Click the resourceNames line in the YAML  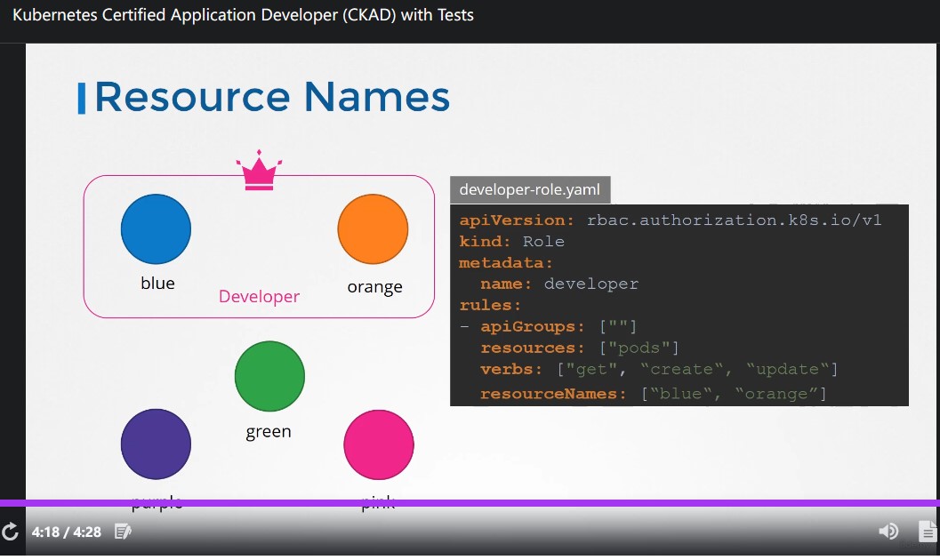click(x=654, y=394)
